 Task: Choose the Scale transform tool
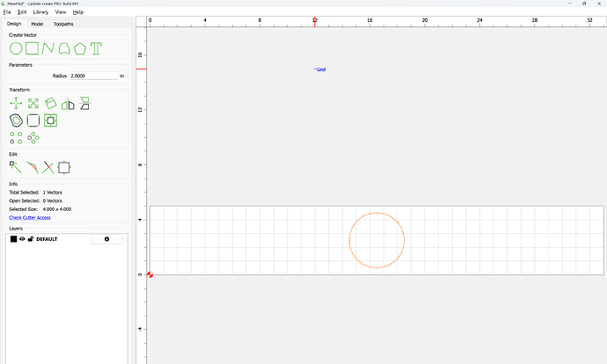coord(33,103)
